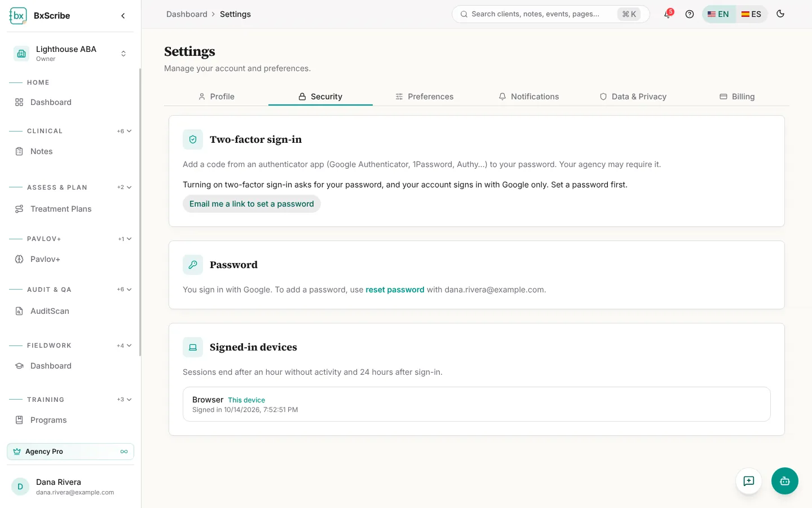The height and width of the screenshot is (508, 812).
Task: Open Pavlov+ in the sidebar
Action: (x=70, y=259)
